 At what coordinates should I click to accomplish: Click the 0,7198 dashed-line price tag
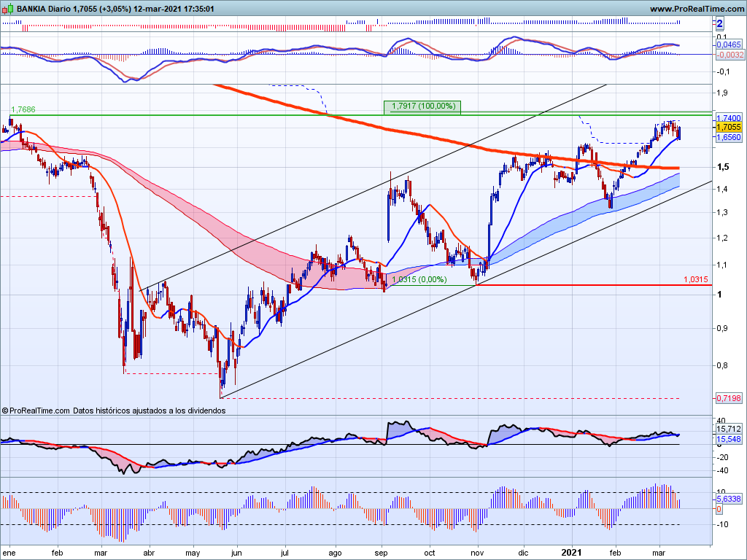(729, 398)
